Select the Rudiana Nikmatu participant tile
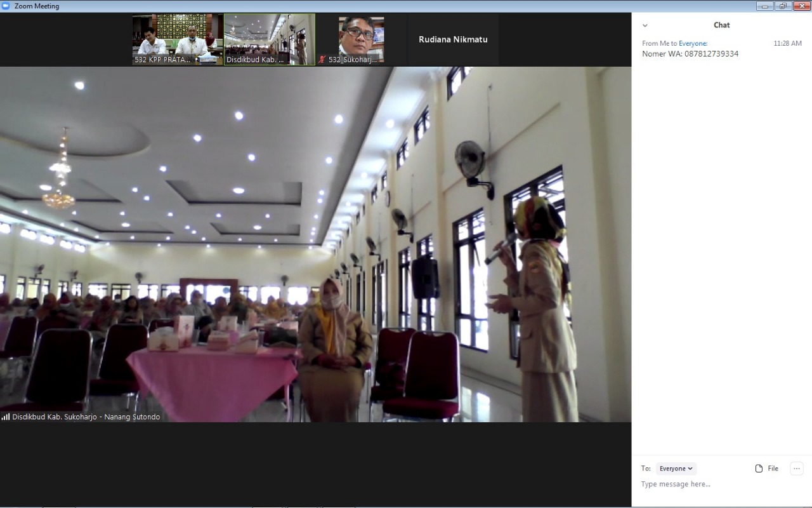812x508 pixels. 453,39
